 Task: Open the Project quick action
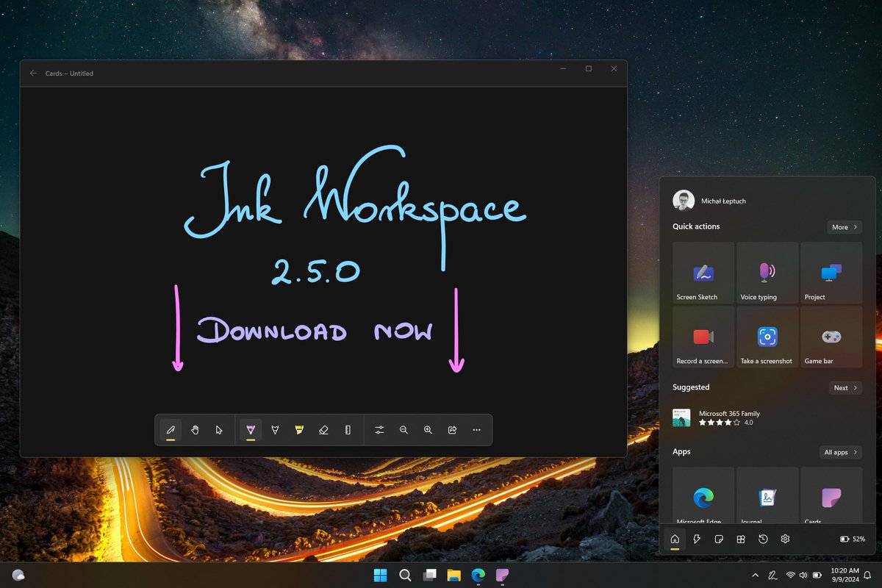(831, 273)
